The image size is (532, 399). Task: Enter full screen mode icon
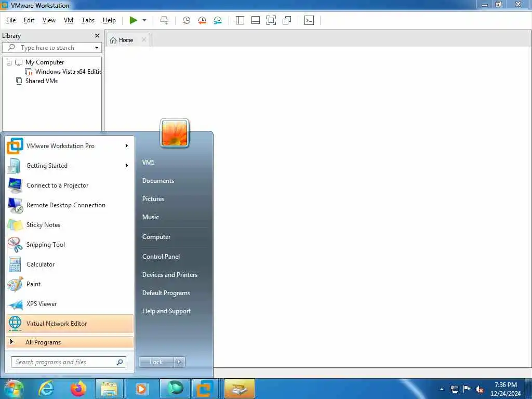pos(271,20)
